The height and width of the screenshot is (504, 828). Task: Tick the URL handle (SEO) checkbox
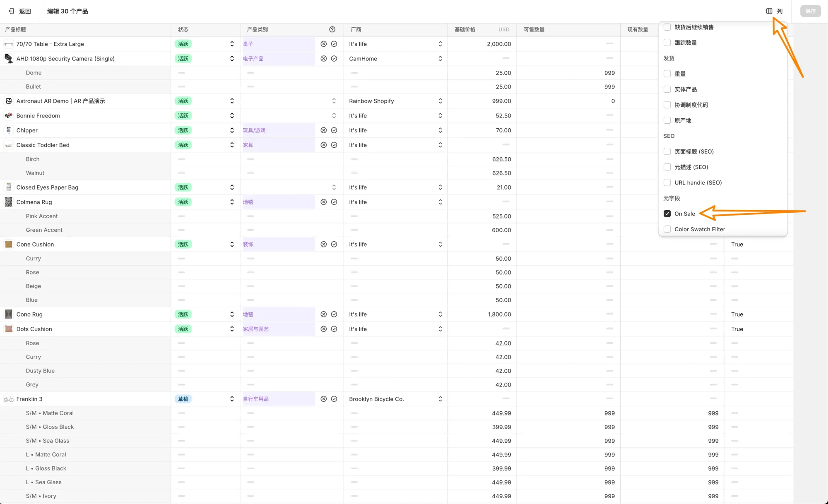(667, 182)
